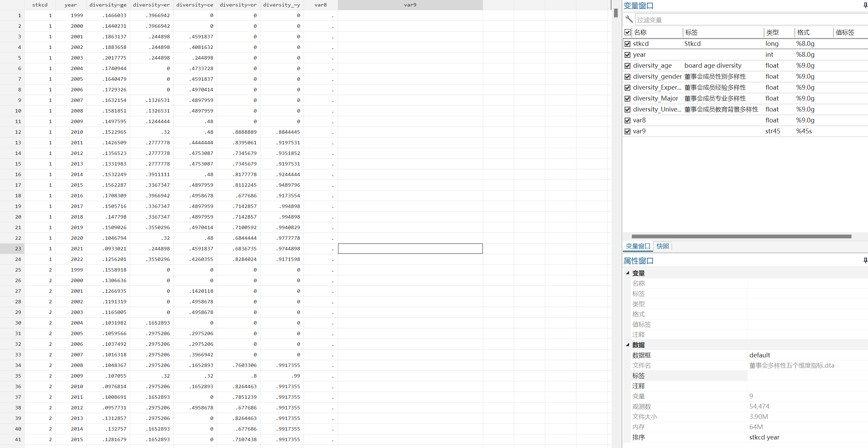Collapse the 数据 section in the properties window

pos(628,345)
